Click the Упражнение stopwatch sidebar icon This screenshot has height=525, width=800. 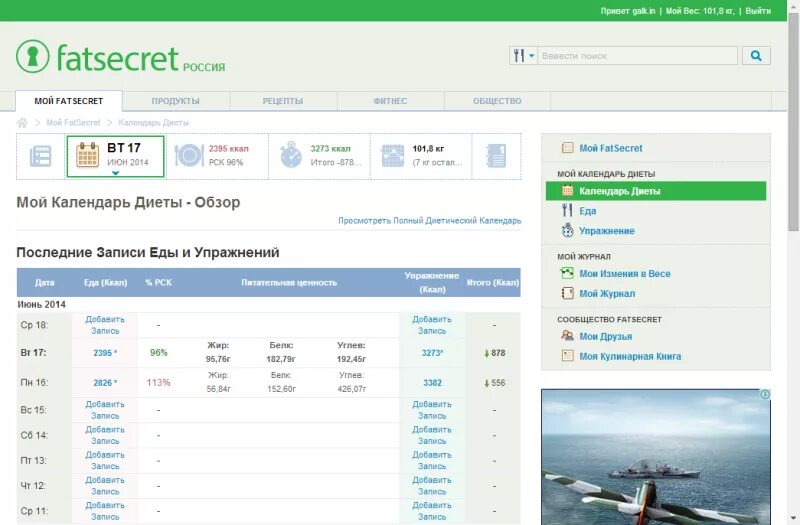point(567,231)
